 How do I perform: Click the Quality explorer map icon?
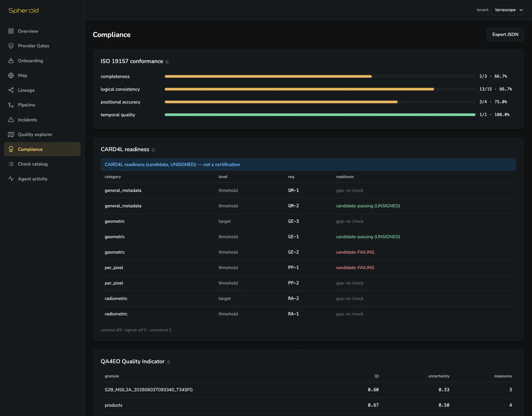point(11,135)
